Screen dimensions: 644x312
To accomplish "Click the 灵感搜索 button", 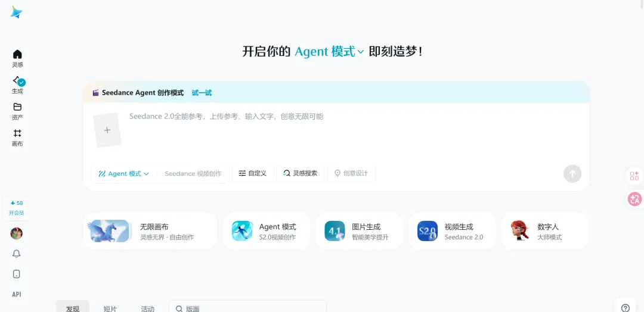I will pos(300,173).
